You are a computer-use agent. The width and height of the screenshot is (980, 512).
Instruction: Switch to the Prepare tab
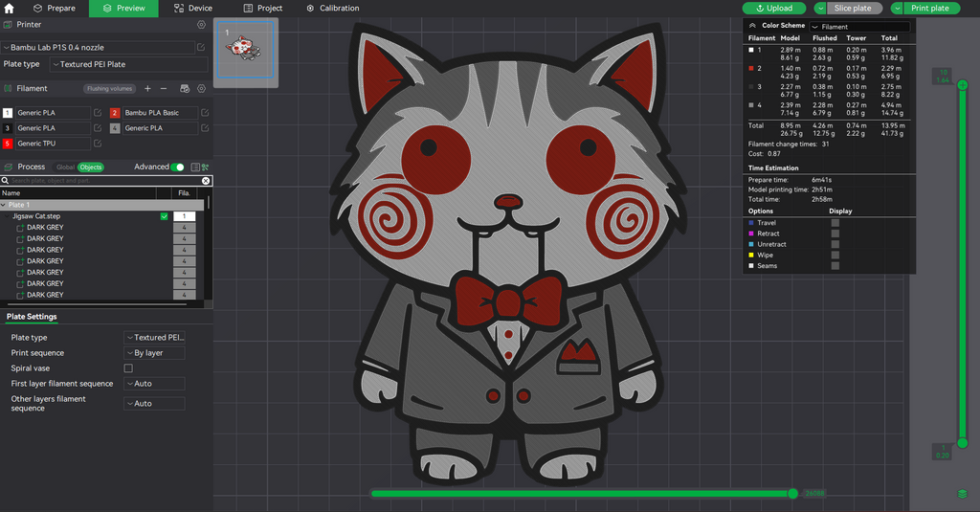55,8
